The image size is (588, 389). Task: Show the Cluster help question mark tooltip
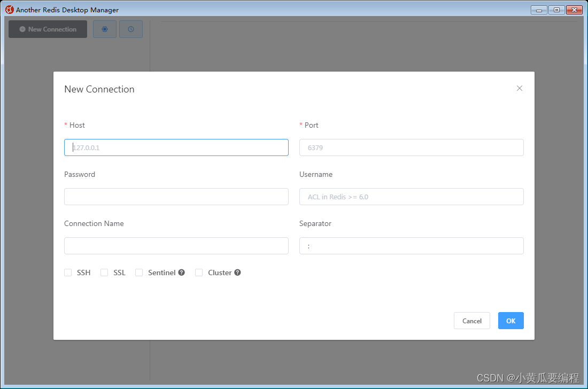[x=237, y=273]
